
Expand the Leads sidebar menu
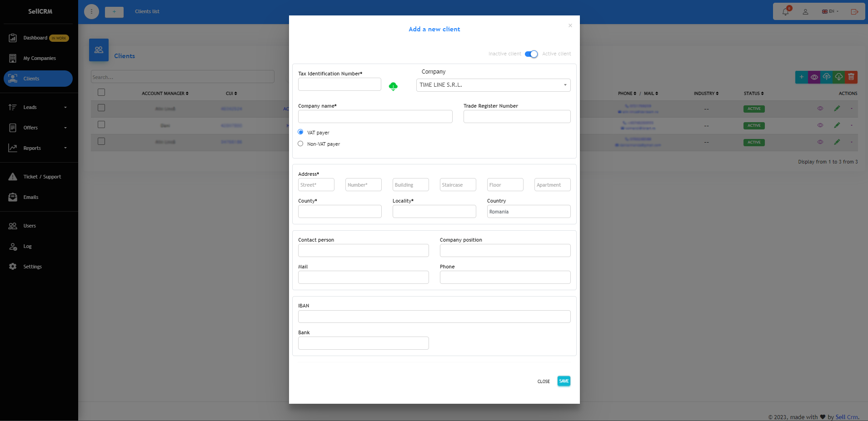tap(38, 107)
